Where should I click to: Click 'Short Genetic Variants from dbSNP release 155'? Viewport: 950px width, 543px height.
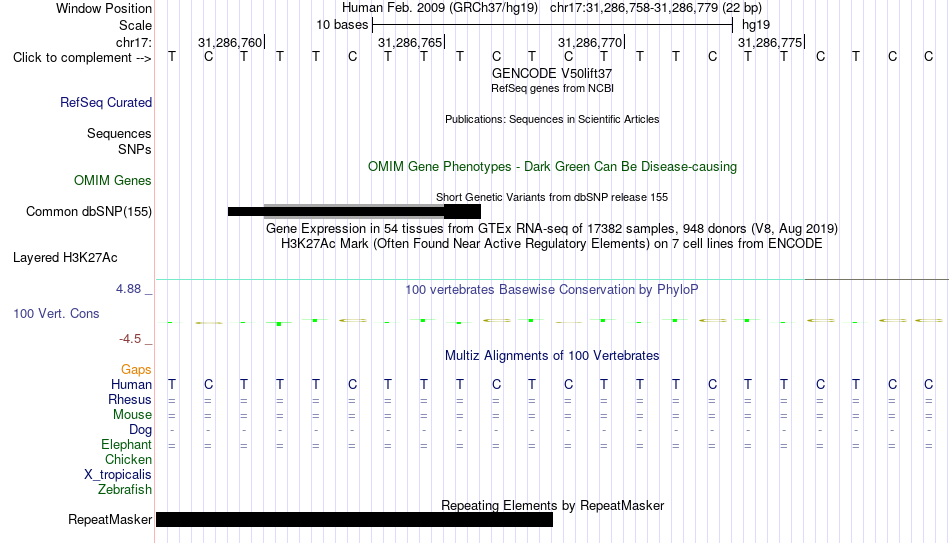pos(552,198)
